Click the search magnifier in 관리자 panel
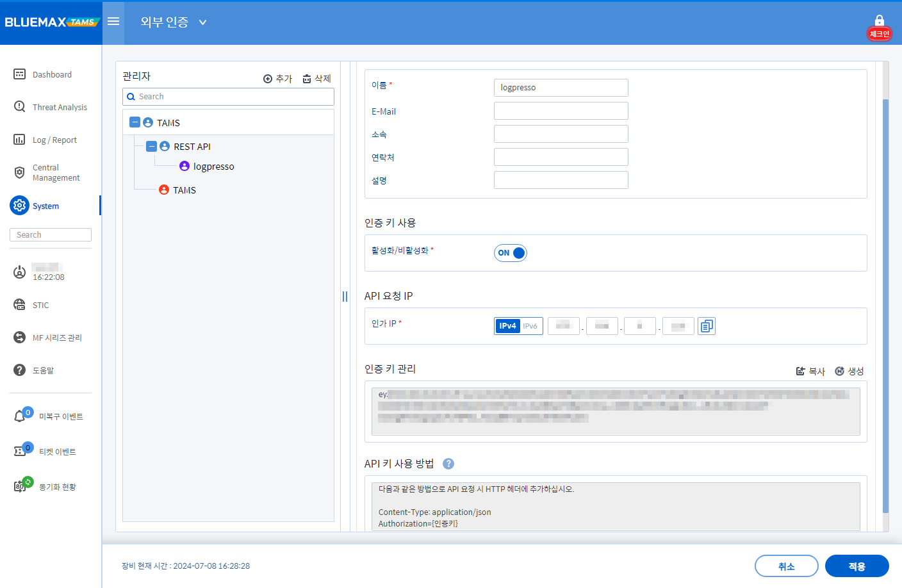Viewport: 902px width, 588px height. pos(131,97)
